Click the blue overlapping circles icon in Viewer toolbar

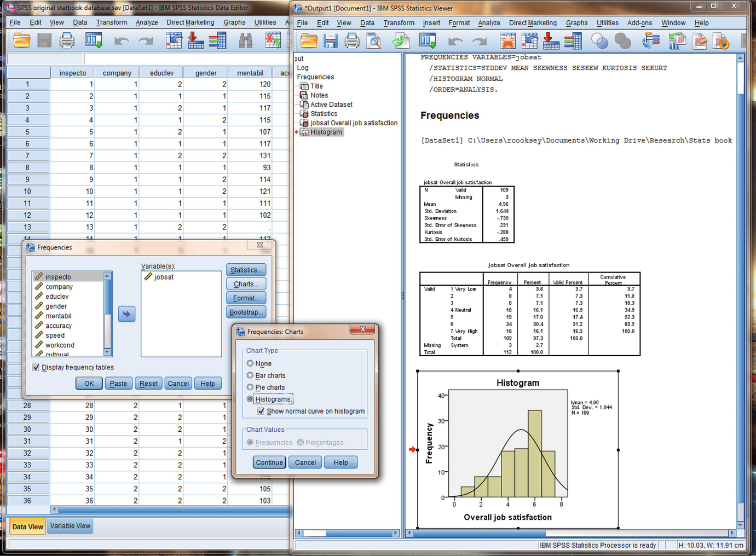[x=600, y=41]
